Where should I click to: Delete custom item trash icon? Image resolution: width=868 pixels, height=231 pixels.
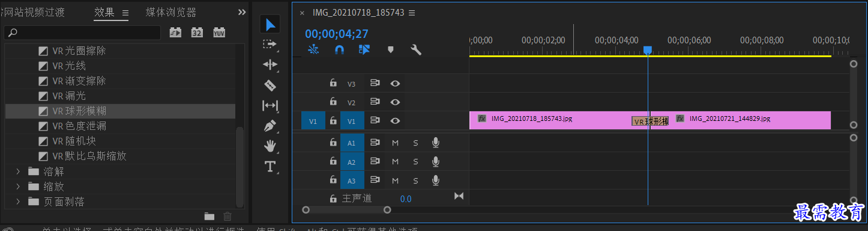(x=227, y=217)
